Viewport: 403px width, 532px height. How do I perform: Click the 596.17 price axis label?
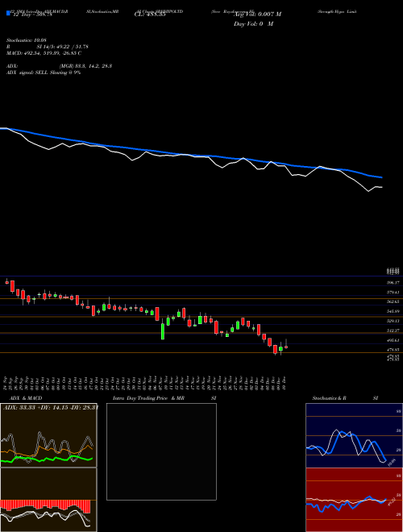click(x=393, y=283)
